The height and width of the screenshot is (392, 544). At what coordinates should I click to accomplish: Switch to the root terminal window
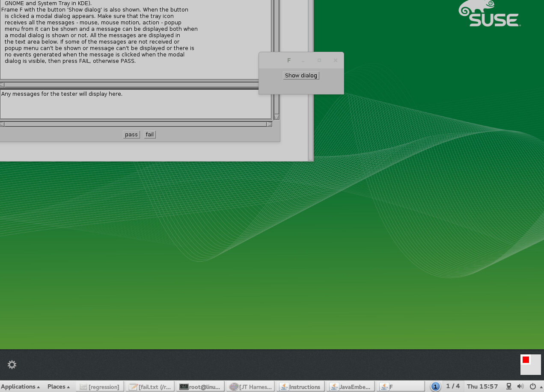coord(200,387)
